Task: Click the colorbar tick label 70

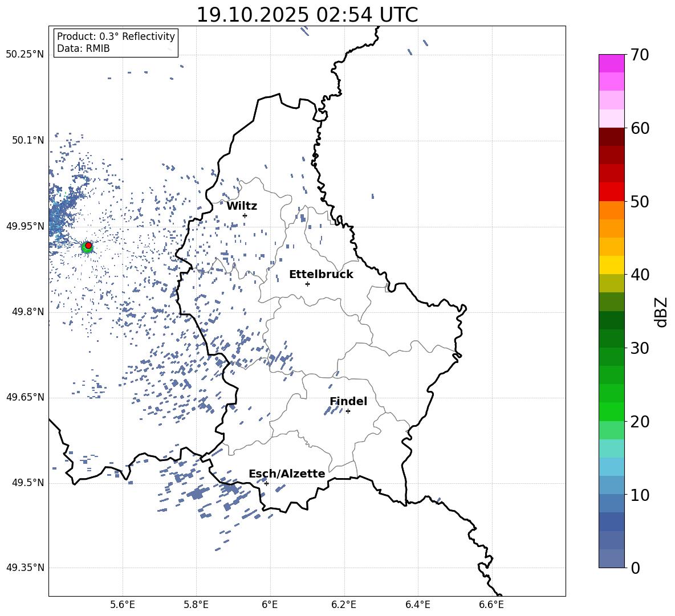Action: click(640, 55)
